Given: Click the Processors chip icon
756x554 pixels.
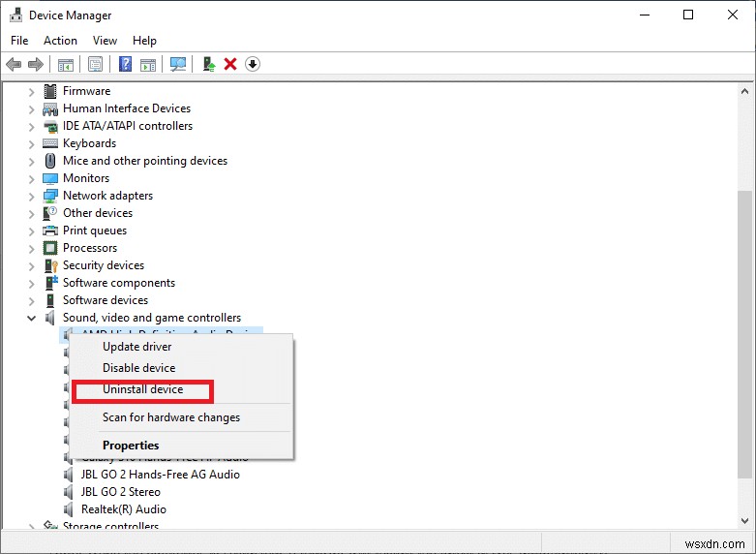Looking at the screenshot, I should [50, 248].
